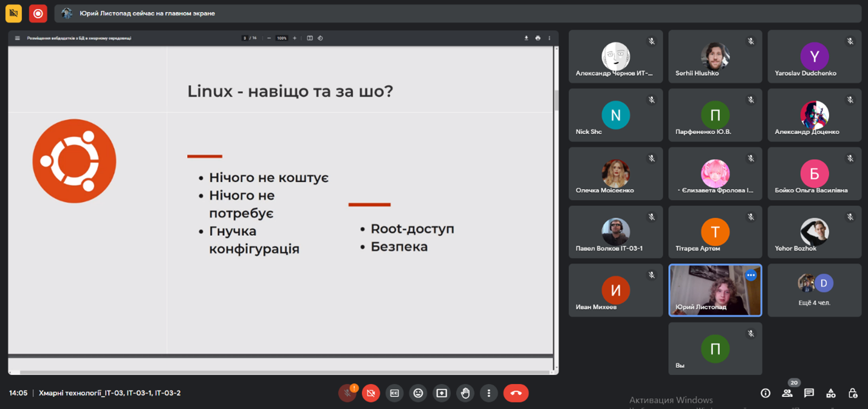This screenshot has height=409, width=868.
Task: Rotate the PDF document counterclockwise
Action: click(x=320, y=38)
